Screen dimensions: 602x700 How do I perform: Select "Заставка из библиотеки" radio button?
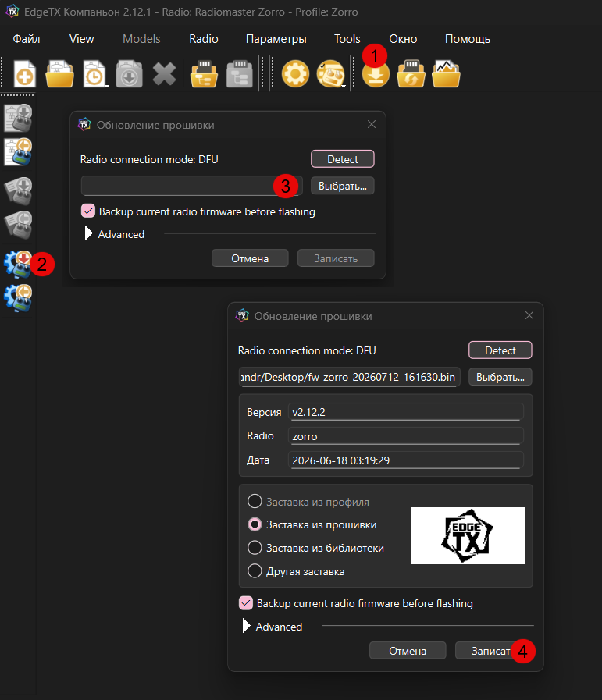click(255, 547)
